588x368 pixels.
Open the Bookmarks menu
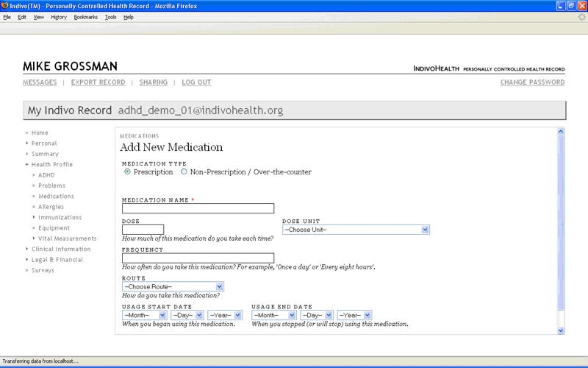pos(85,17)
